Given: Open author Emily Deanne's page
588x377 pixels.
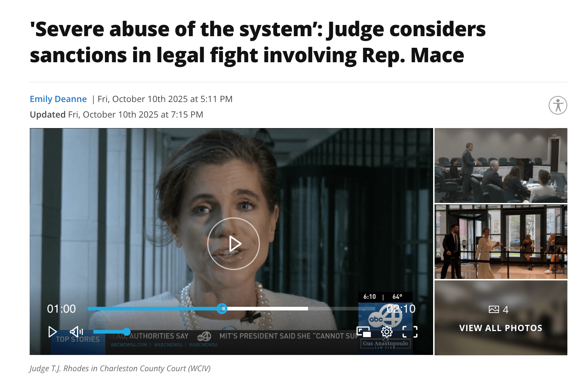Looking at the screenshot, I should pos(58,99).
